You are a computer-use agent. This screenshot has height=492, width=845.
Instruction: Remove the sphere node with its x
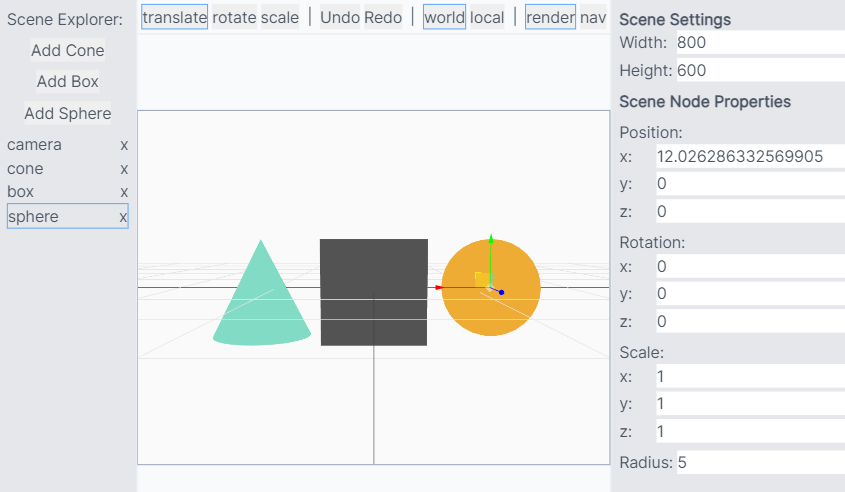point(123,217)
